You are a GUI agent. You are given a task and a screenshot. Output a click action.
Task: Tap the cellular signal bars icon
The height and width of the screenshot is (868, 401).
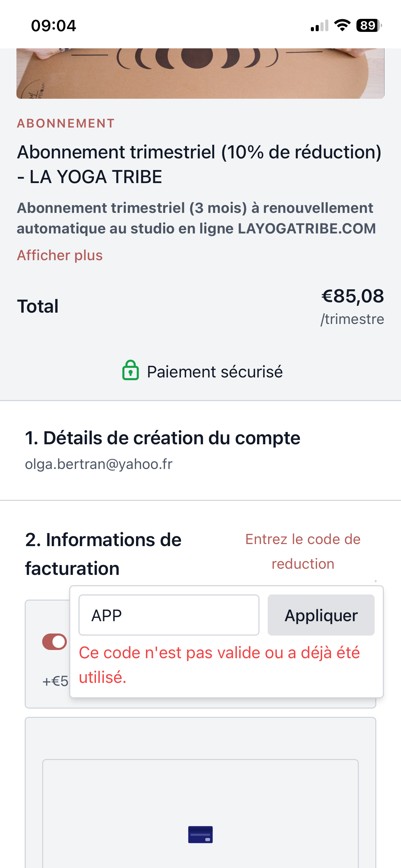319,26
